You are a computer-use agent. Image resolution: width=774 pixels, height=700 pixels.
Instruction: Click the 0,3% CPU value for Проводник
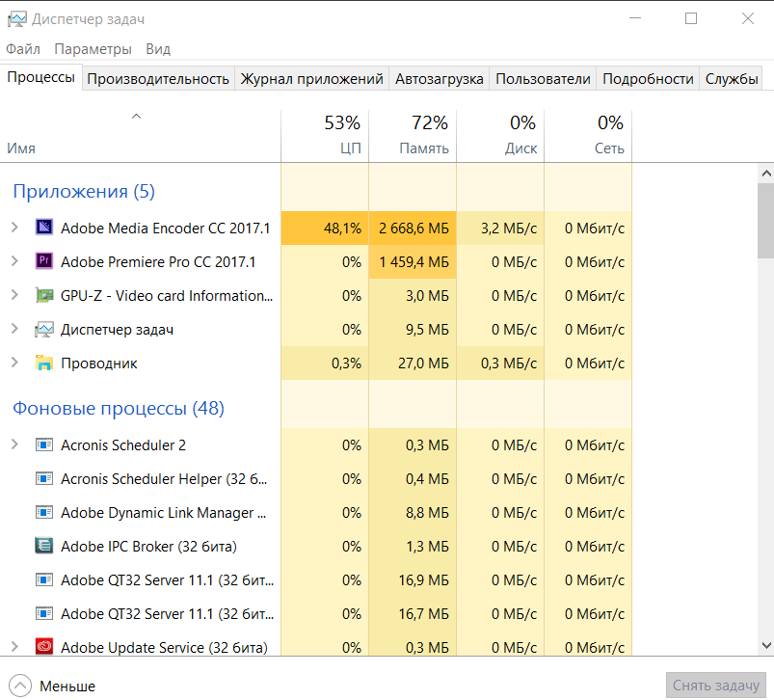coord(346,363)
